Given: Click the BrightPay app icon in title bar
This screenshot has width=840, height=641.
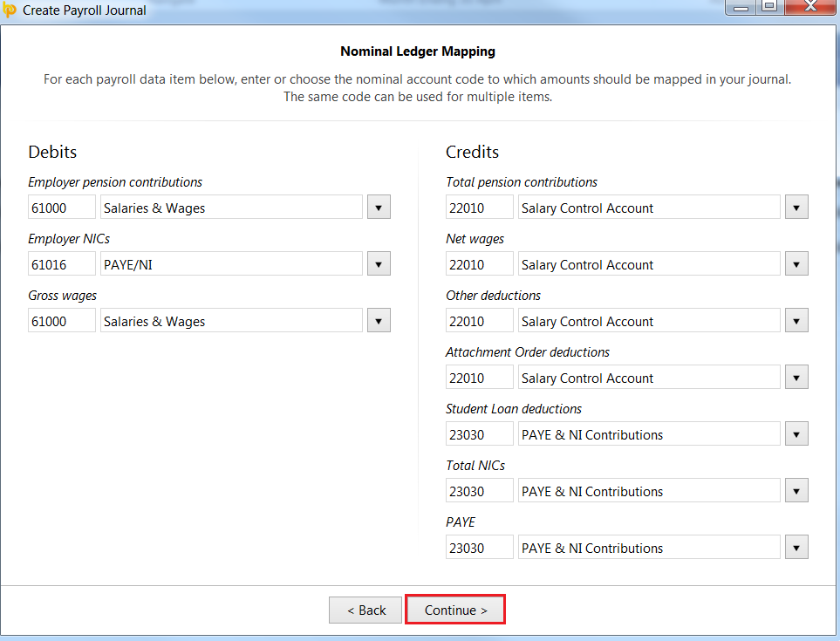Looking at the screenshot, I should (x=9, y=10).
